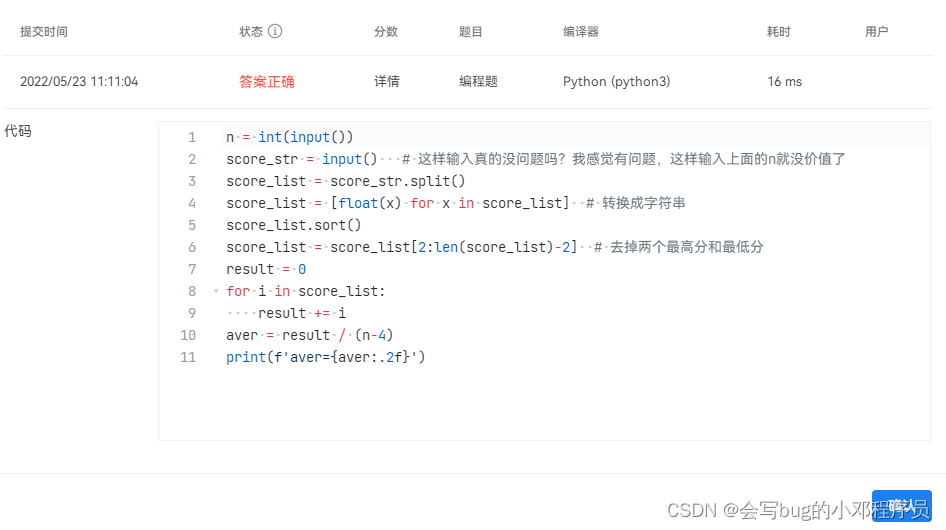Image resolution: width=946 pixels, height=530 pixels.
Task: Click line number 11 in the gutter
Action: click(x=188, y=357)
